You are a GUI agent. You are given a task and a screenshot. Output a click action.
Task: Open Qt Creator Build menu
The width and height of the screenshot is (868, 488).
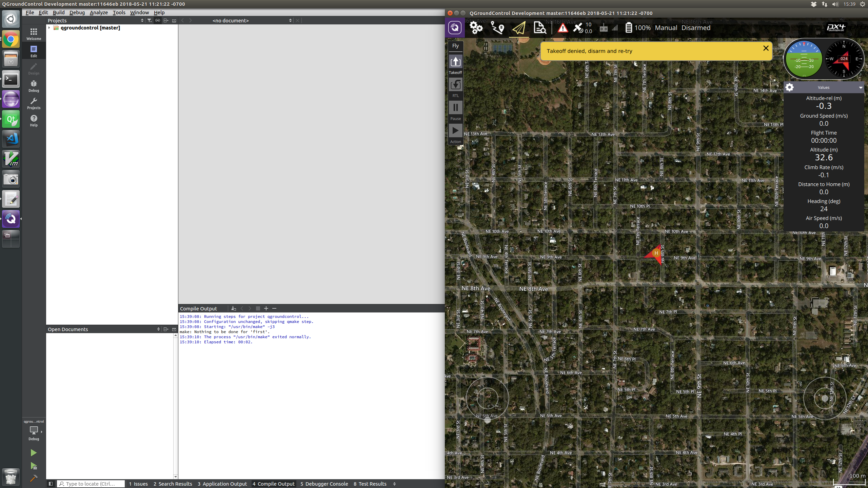pyautogui.click(x=59, y=13)
